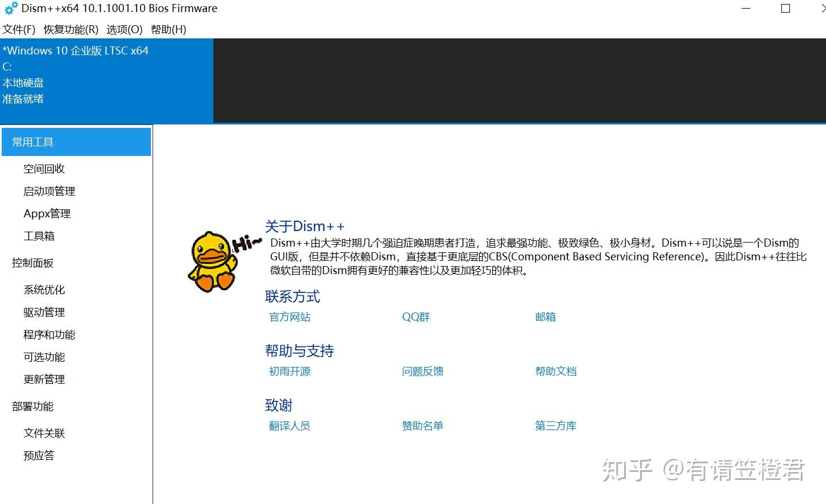This screenshot has width=826, height=504.
Task: Click the yellow duck mascot image
Action: coord(213,261)
